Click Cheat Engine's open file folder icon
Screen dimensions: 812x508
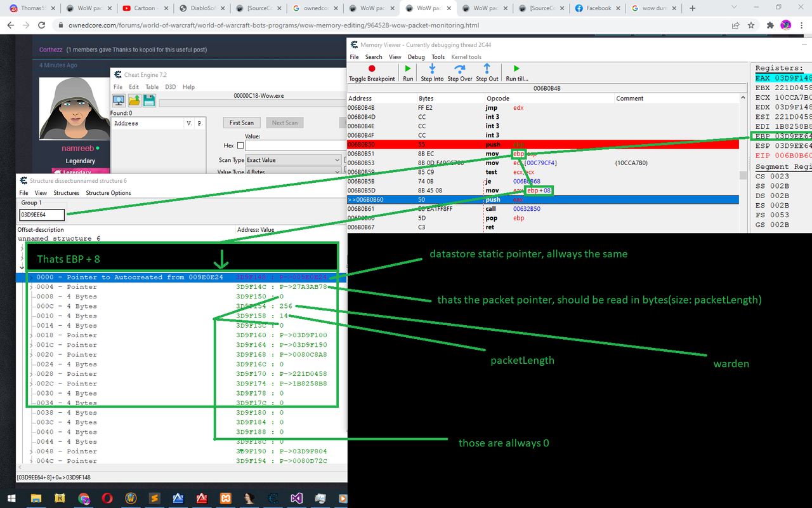tap(134, 100)
